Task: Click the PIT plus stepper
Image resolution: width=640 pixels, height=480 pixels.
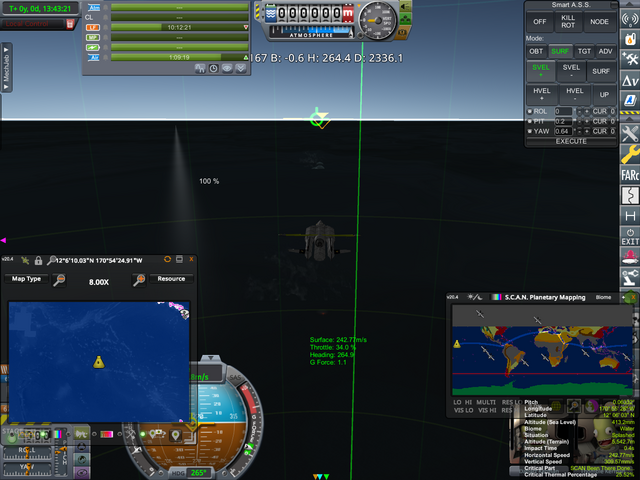Action: pos(587,121)
